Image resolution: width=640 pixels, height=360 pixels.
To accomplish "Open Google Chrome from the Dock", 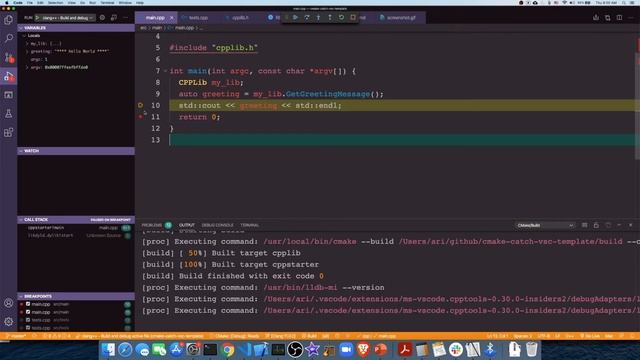I will pos(228,350).
